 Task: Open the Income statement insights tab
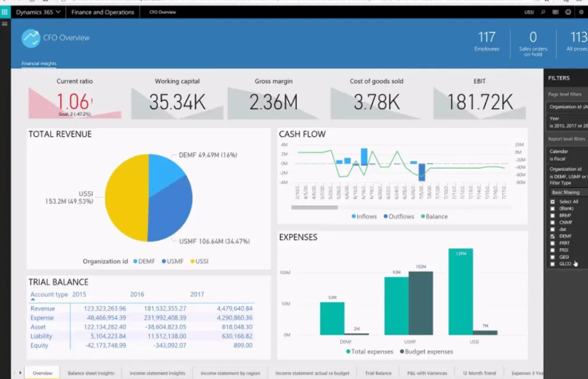[x=157, y=373]
